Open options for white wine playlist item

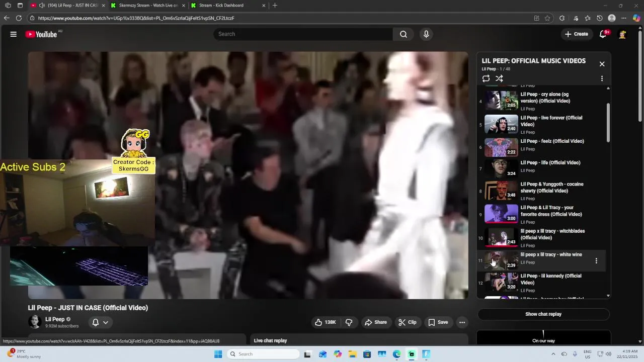point(596,261)
